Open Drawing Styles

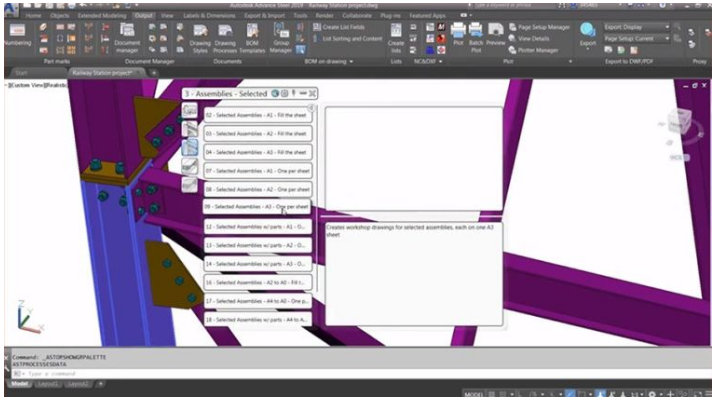click(200, 38)
